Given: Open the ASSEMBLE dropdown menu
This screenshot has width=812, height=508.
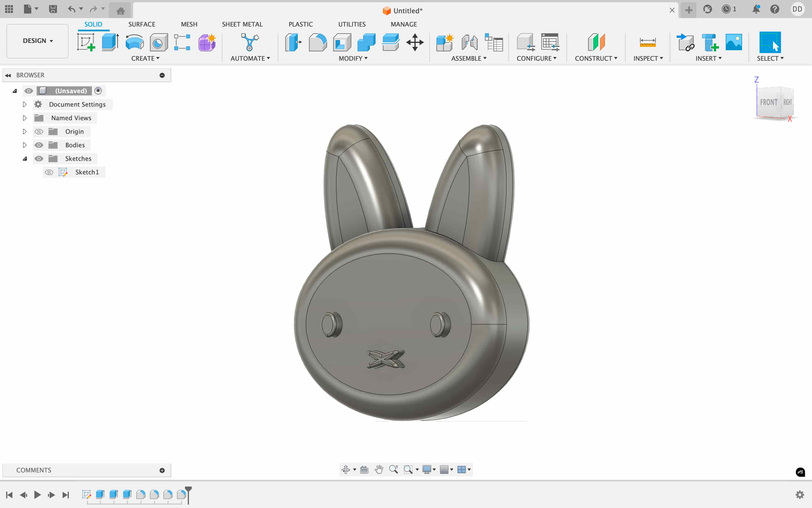Looking at the screenshot, I should 469,58.
